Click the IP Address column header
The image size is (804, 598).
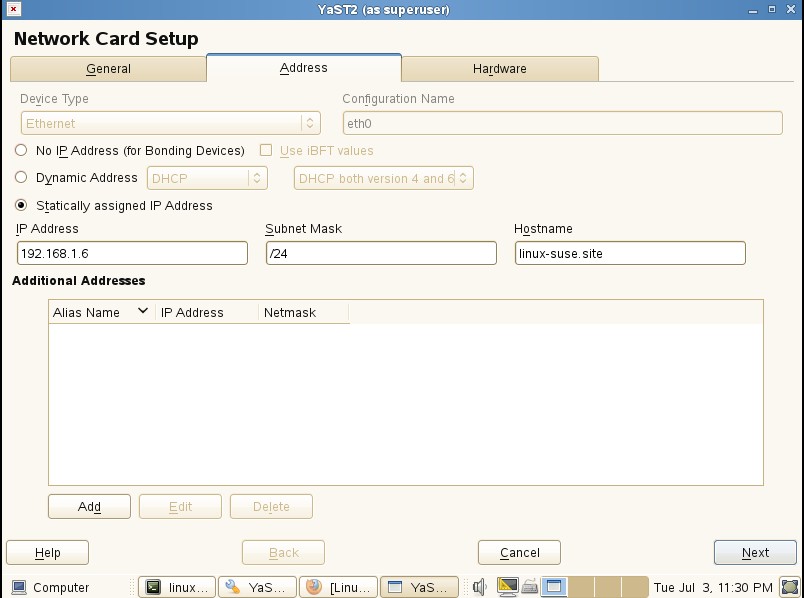point(207,312)
